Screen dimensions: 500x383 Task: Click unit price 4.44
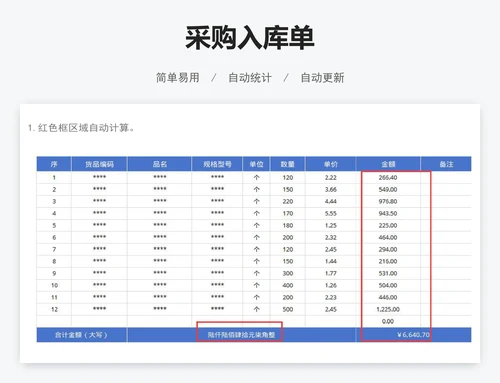pos(331,201)
